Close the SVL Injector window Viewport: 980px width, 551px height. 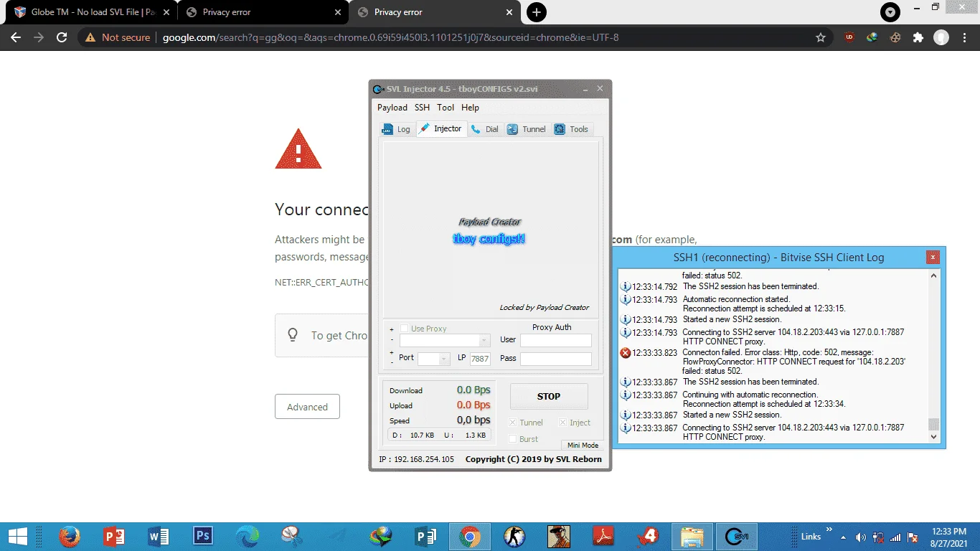click(600, 89)
